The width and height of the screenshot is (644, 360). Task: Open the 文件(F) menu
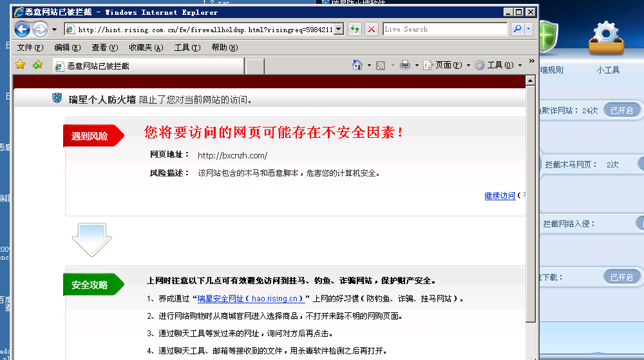(30, 48)
